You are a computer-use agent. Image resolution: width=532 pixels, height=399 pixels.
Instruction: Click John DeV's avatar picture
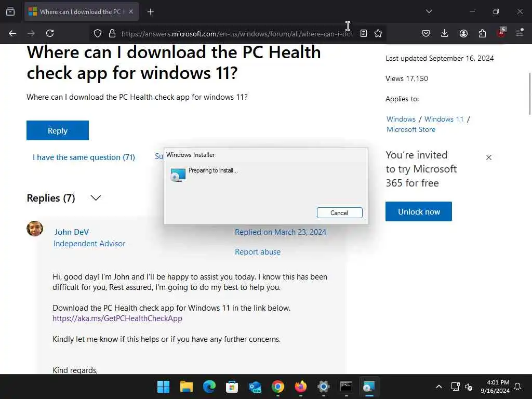35,229
